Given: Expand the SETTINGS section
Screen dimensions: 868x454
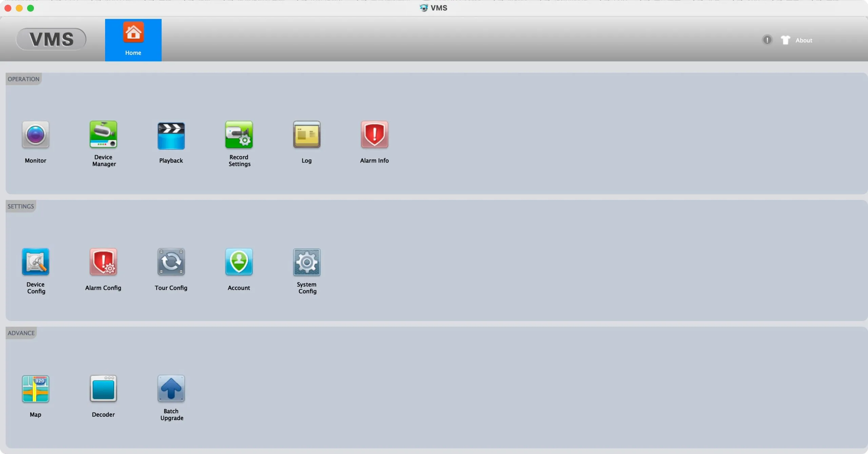Looking at the screenshot, I should 20,206.
